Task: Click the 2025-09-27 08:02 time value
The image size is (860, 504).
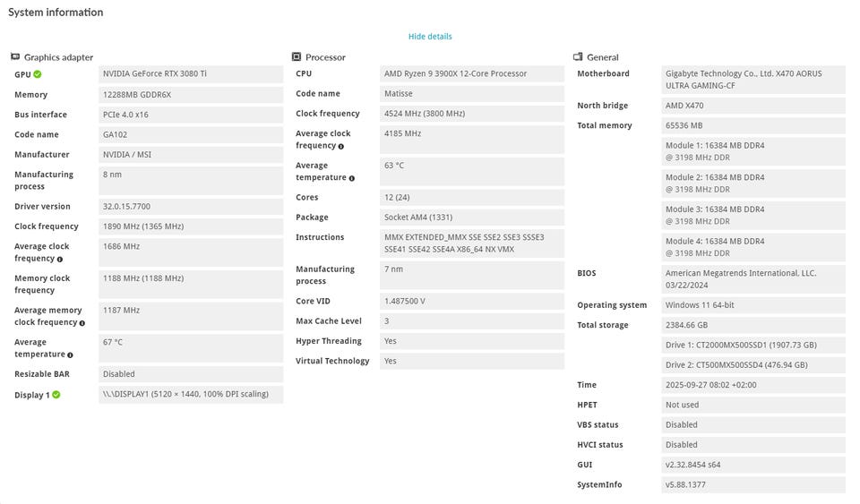Action: (x=753, y=385)
